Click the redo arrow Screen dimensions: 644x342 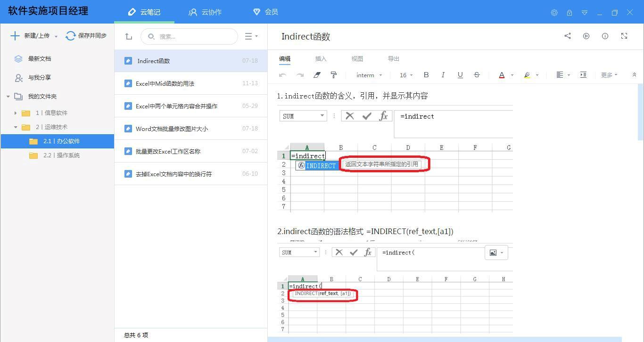300,75
